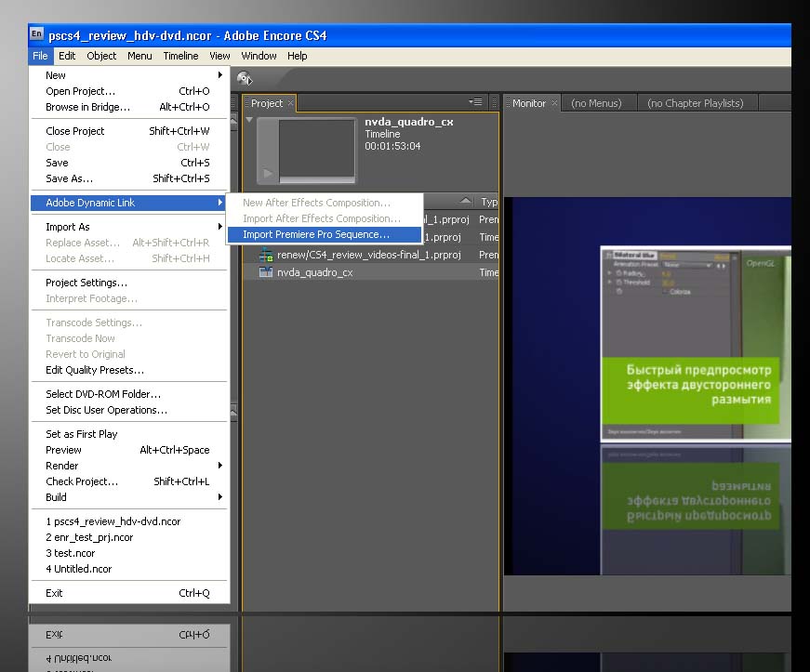Choose Import Premiere Pro Sequence
The width and height of the screenshot is (810, 672).
click(x=316, y=234)
